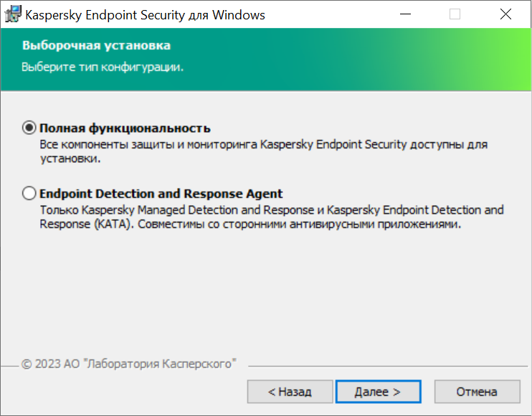This screenshot has width=532, height=416.
Task: Click the "© 2023 АО Лаборатория Касперского" copyright text
Action: click(129, 364)
